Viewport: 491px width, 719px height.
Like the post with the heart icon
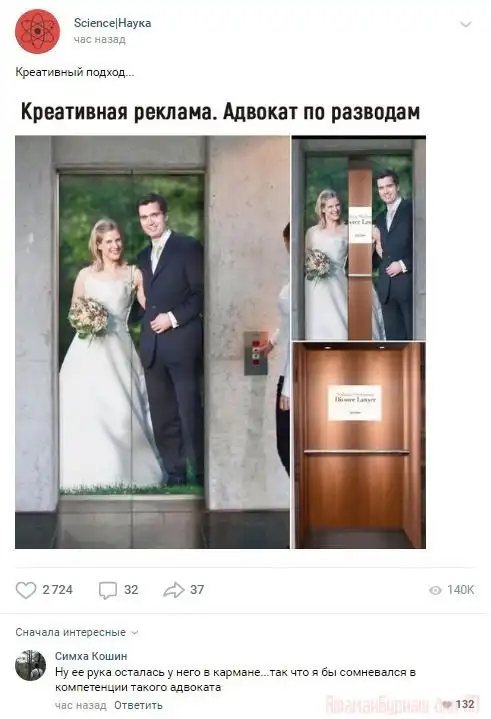coord(26,590)
